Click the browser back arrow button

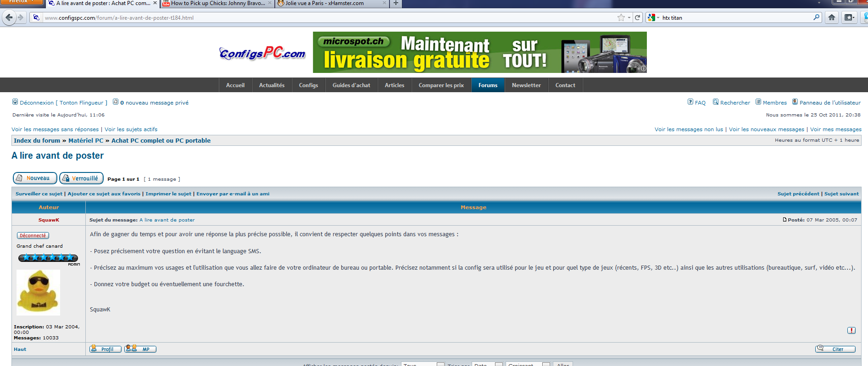tap(9, 17)
